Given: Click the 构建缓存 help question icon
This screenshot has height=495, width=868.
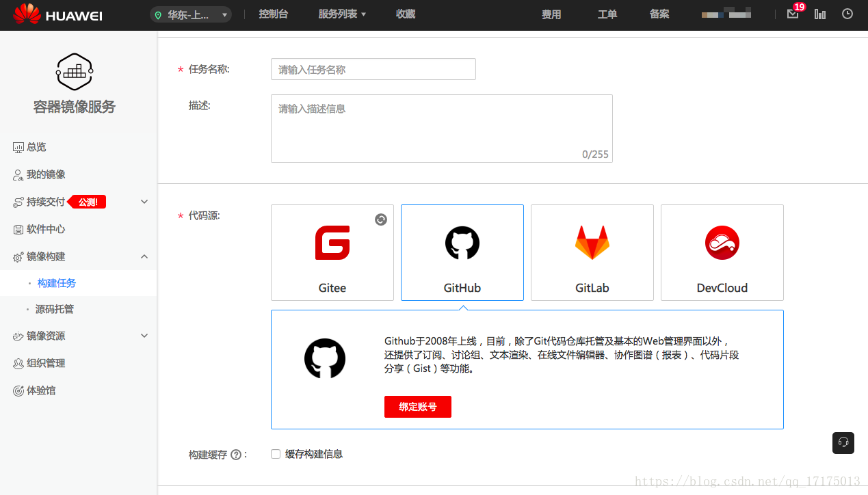Looking at the screenshot, I should point(236,455).
